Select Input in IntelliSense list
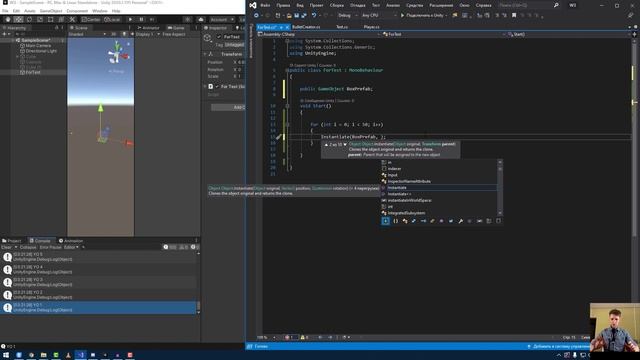Image resolution: width=640 pixels, height=360 pixels. 439,175
